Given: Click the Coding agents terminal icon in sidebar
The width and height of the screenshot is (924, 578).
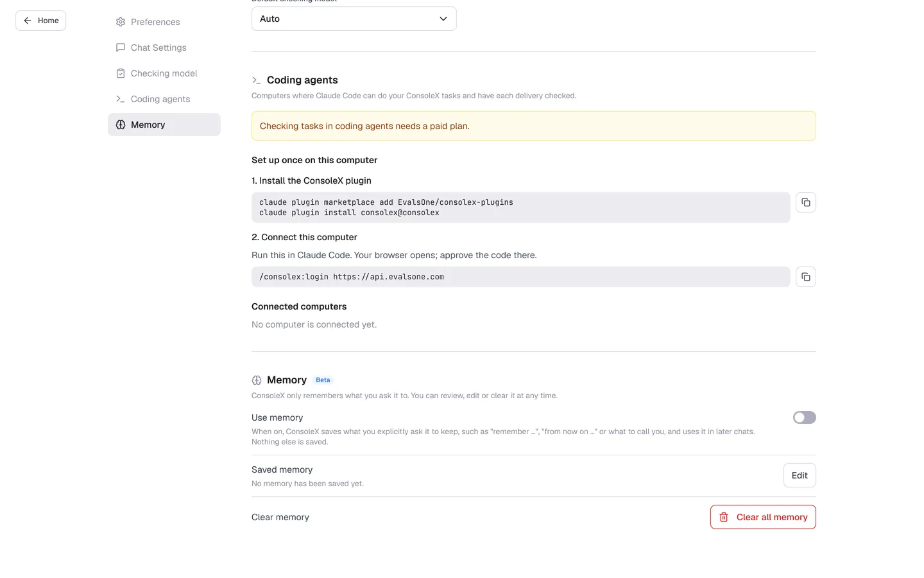Looking at the screenshot, I should point(121,99).
